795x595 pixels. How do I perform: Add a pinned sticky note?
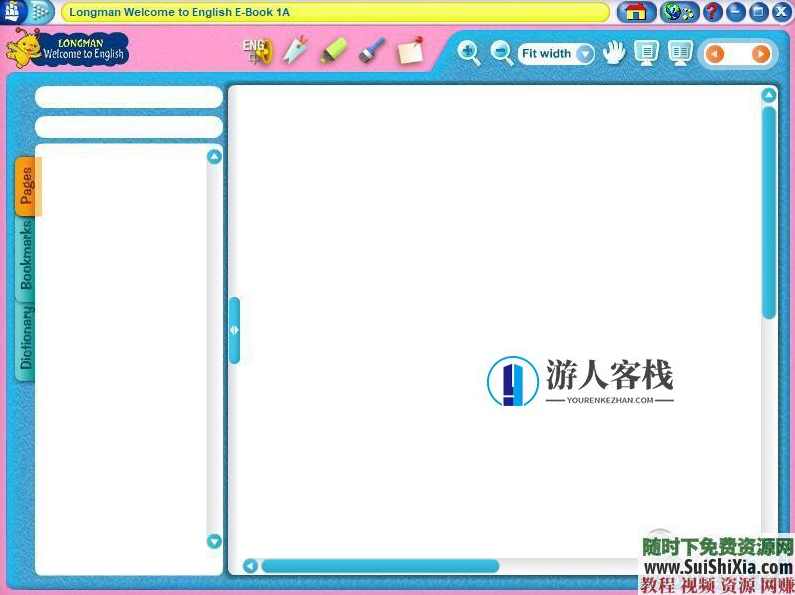[x=410, y=50]
